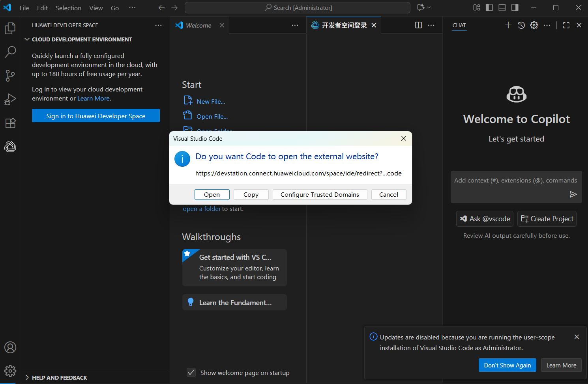Show chat history in Copilot panel
The width and height of the screenshot is (588, 384).
521,25
